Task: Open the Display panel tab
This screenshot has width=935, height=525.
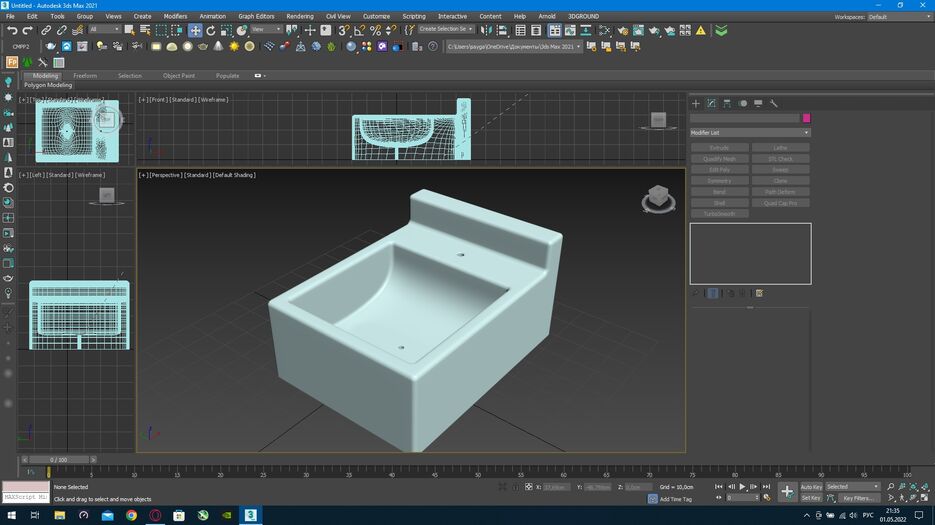Action: (x=758, y=103)
